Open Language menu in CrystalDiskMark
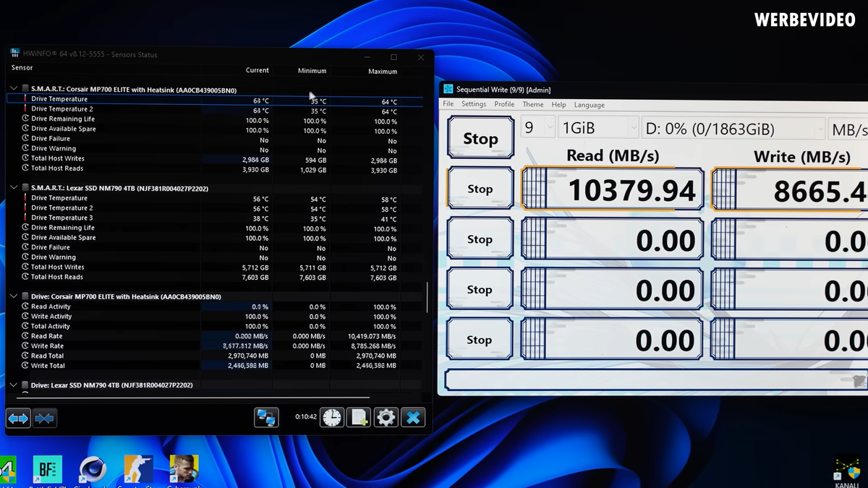The image size is (868, 488). click(x=589, y=105)
